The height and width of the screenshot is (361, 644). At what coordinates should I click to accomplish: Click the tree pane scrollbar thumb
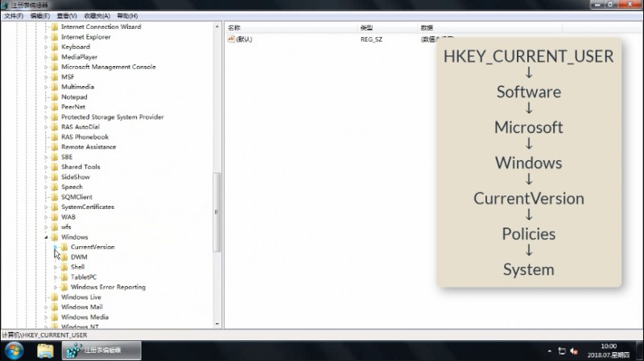click(217, 212)
